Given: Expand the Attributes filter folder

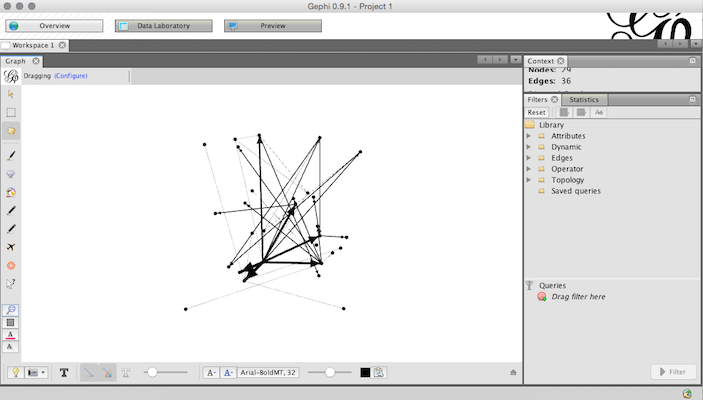Looking at the screenshot, I should [529, 136].
